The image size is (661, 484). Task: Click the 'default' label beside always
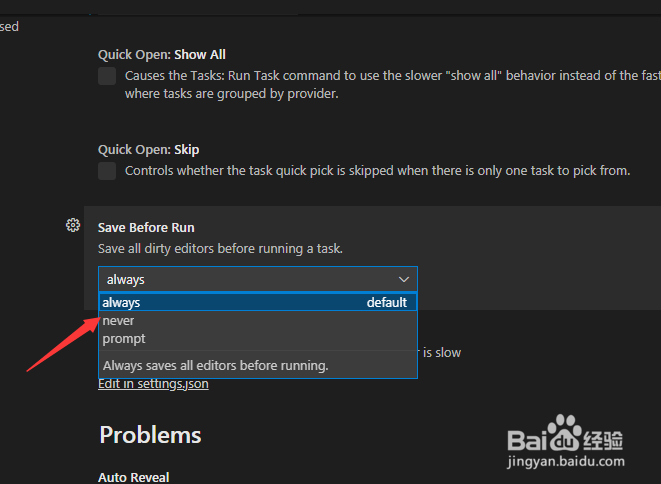pos(386,302)
